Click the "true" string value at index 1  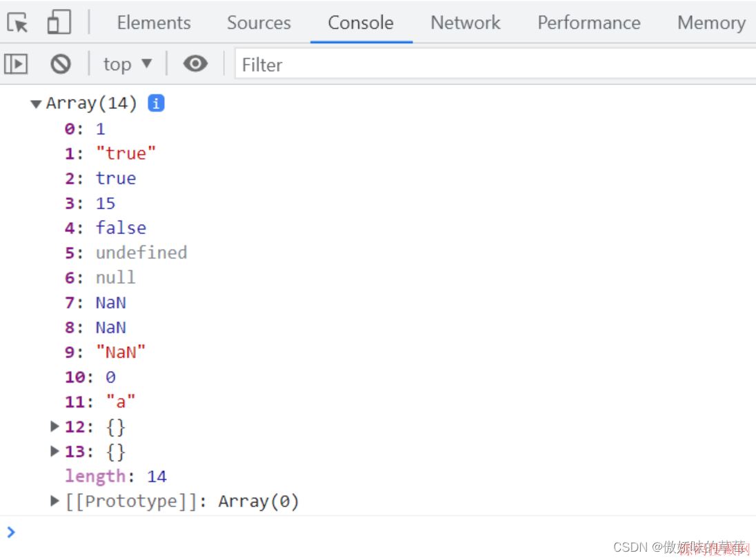[x=126, y=154]
